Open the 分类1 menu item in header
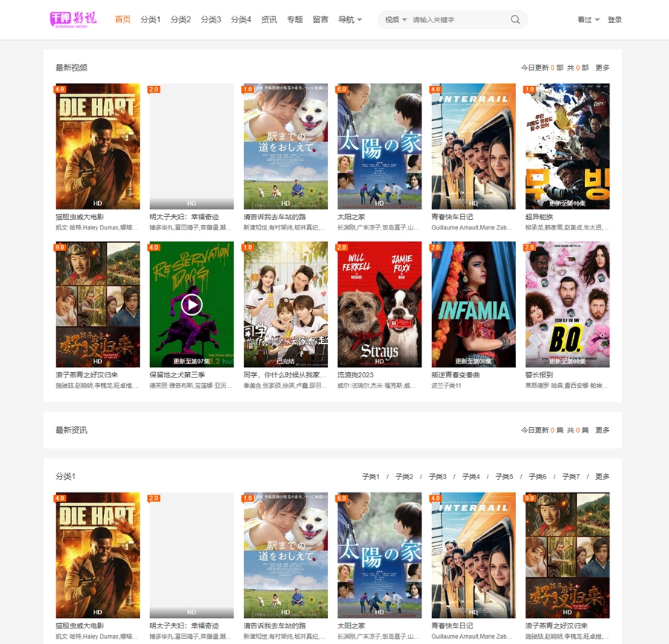The height and width of the screenshot is (644, 669). coord(151,19)
